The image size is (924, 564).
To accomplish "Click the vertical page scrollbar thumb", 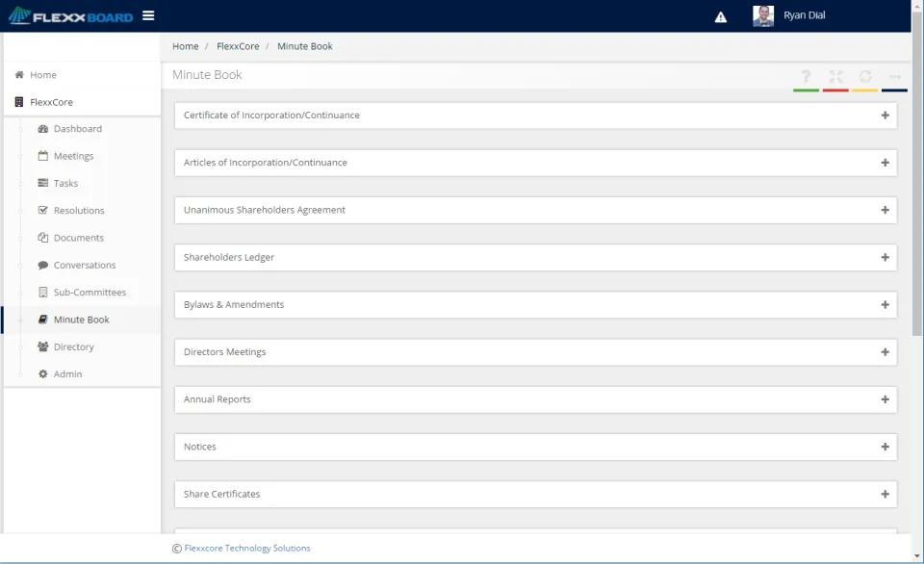I will [917, 173].
